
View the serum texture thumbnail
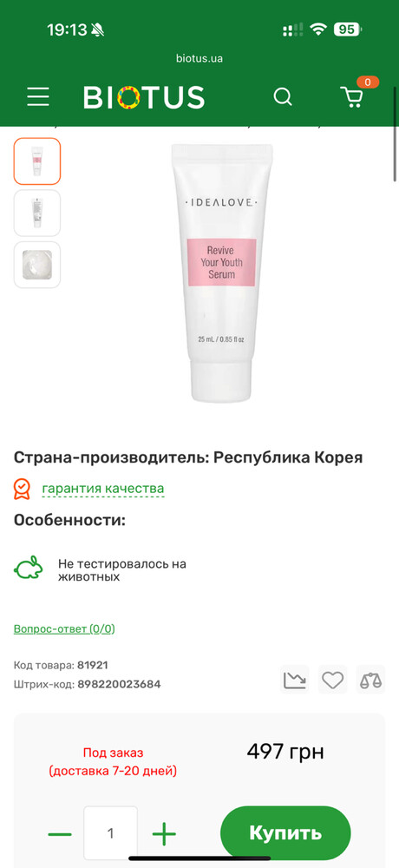tap(37, 265)
